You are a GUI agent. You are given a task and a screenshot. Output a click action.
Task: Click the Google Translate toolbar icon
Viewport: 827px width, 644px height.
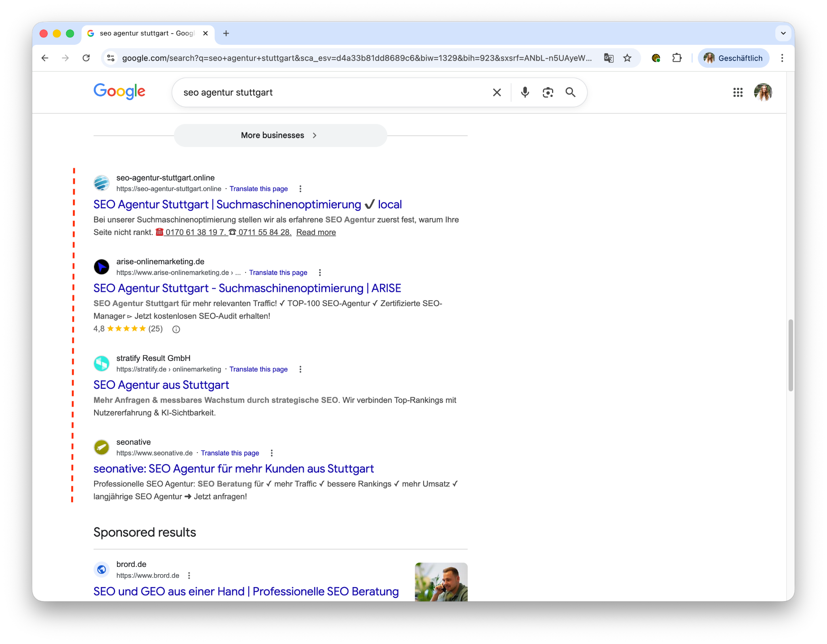click(609, 58)
